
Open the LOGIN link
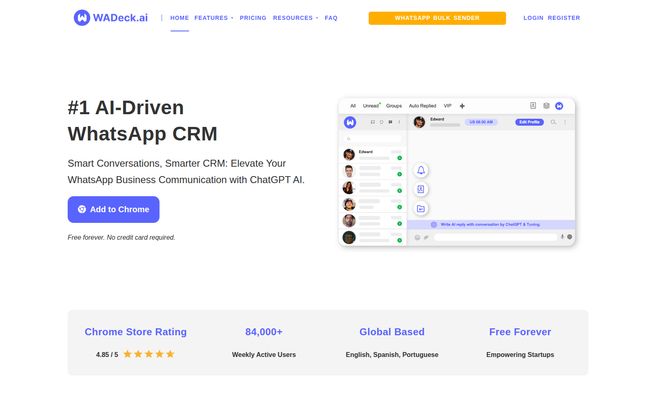click(533, 18)
